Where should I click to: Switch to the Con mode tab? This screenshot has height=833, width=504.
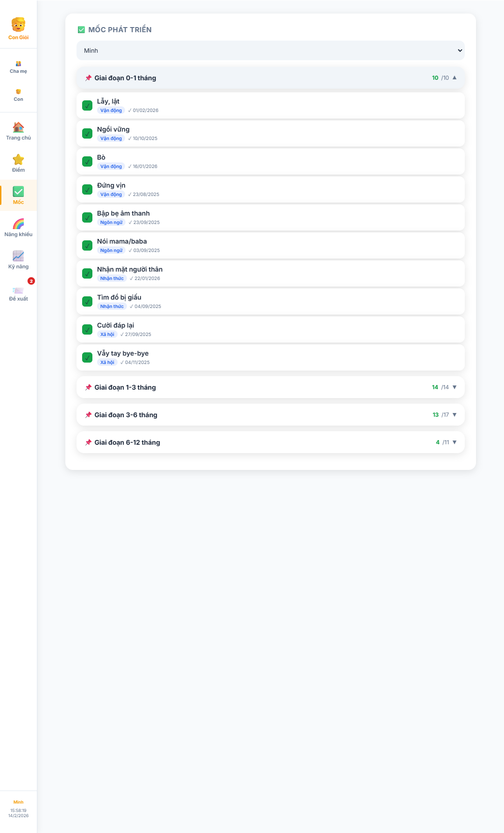[x=18, y=95]
